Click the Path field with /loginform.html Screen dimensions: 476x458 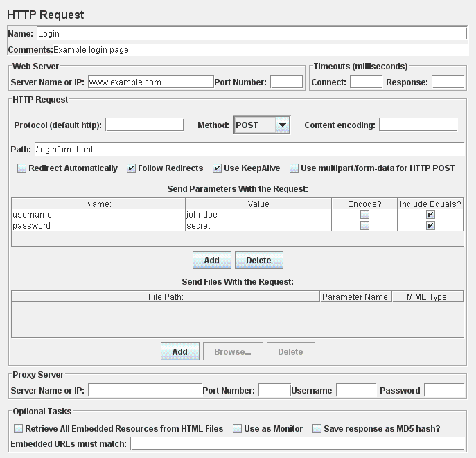pos(248,149)
